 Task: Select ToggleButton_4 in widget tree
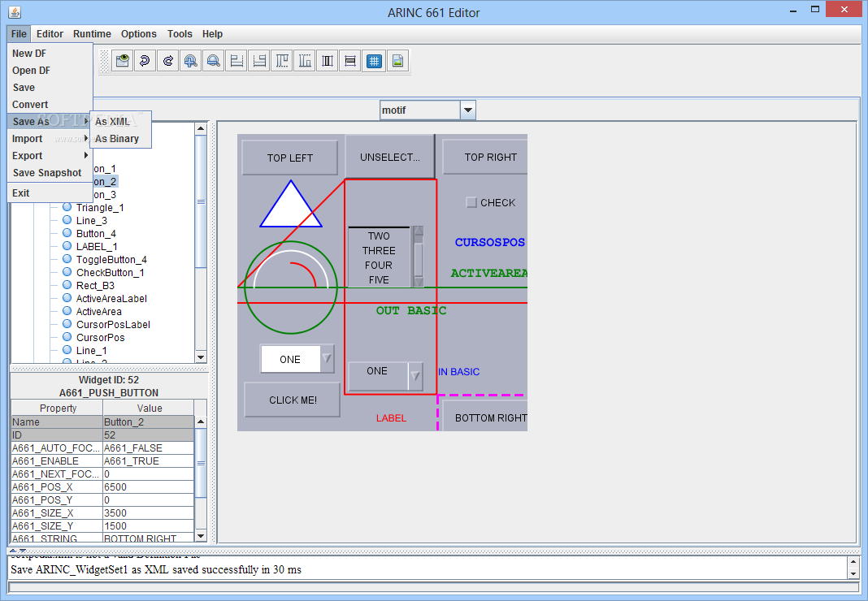(x=111, y=259)
